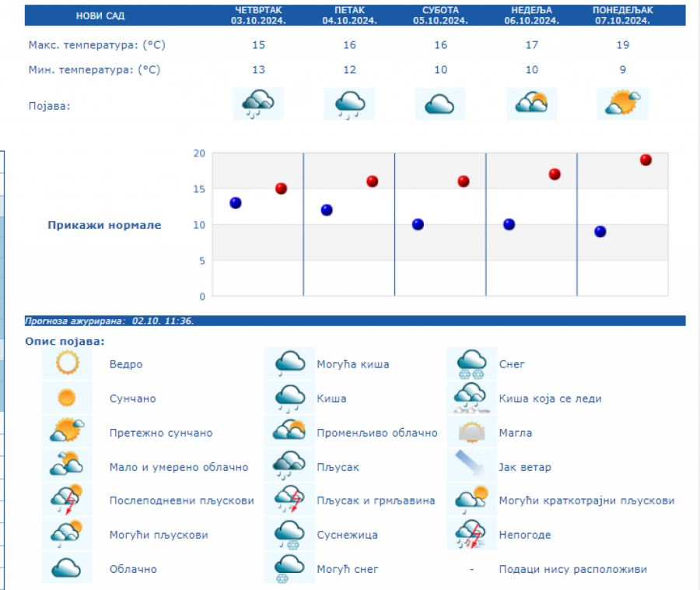Screen dimensions: 700x590
Task: Select the ПОНЕДЕЉАК 07.10.2024. column header
Action: coord(622,16)
